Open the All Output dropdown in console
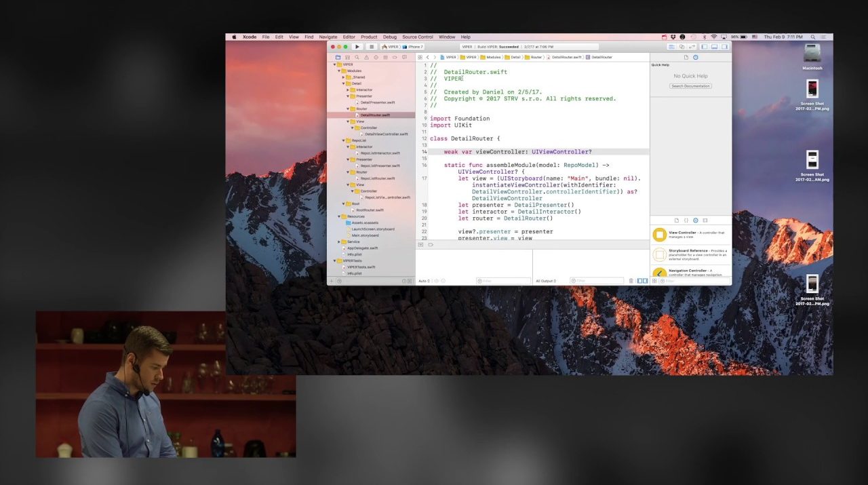Viewport: 868px width, 485px height. pos(546,281)
